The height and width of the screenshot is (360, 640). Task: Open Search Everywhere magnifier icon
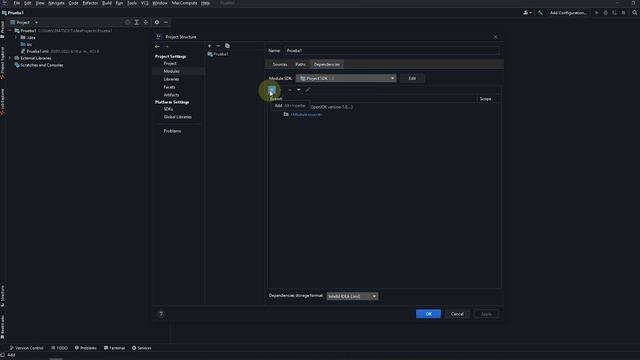pos(635,13)
